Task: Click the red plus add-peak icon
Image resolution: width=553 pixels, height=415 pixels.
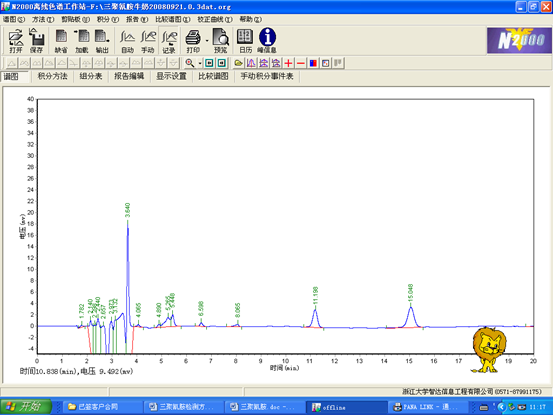Action: click(x=288, y=63)
